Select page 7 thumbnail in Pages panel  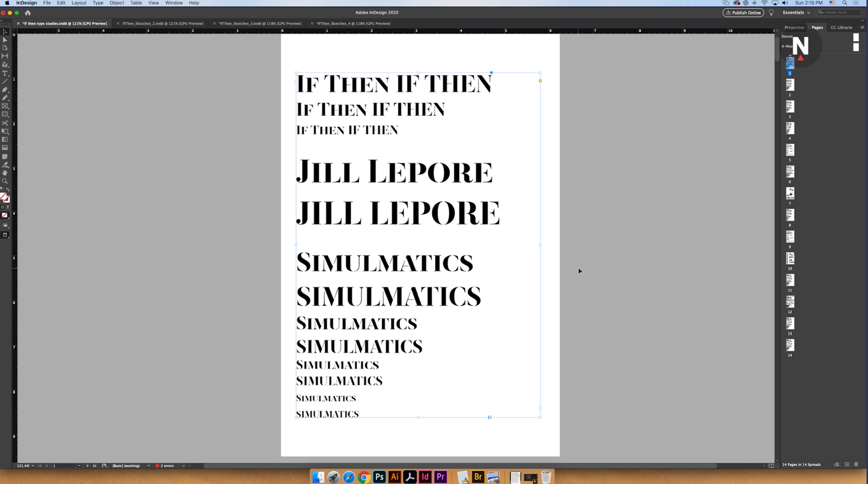pos(790,193)
